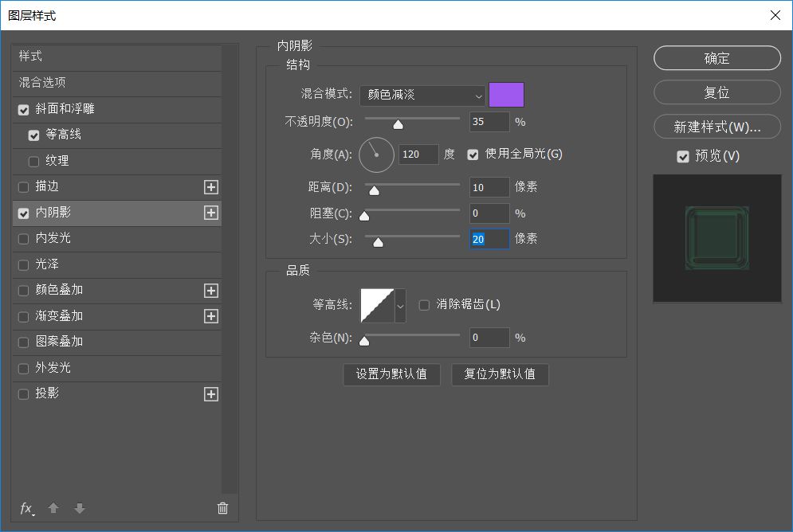The width and height of the screenshot is (793, 532).
Task: Click the 距离 pixel input field
Action: [x=489, y=187]
